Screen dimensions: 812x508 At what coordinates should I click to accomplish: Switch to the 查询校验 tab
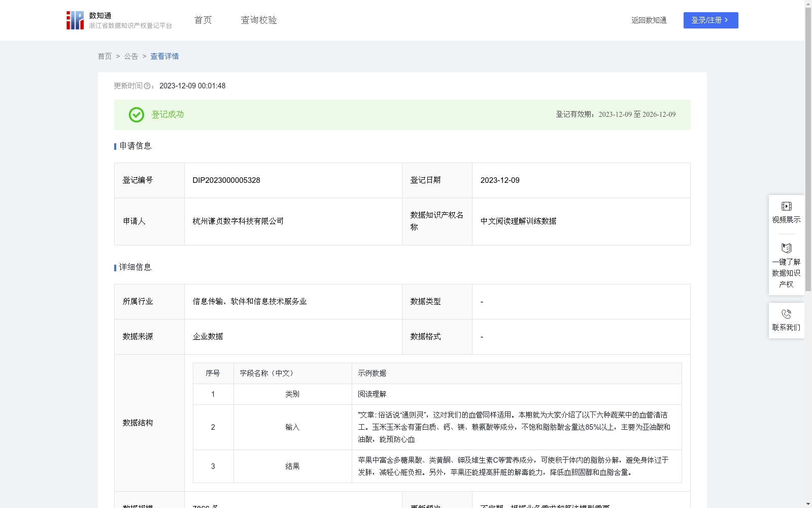pos(258,20)
